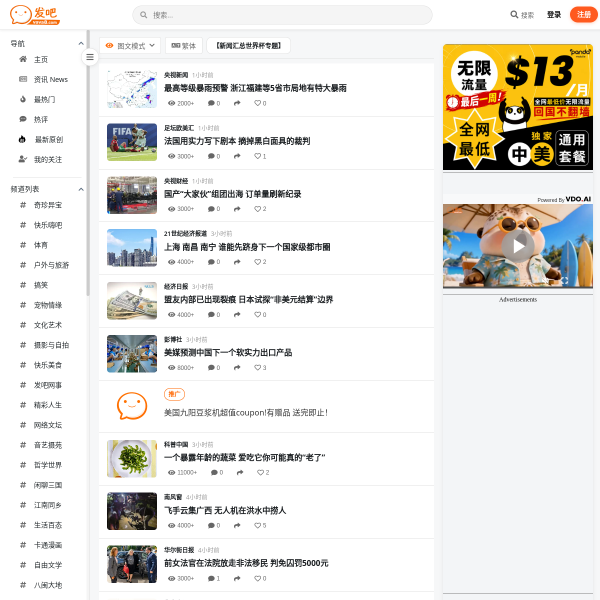Image resolution: width=600 pixels, height=600 pixels.
Task: Click comment icon on 暴雨预警 article
Action: tap(211, 103)
